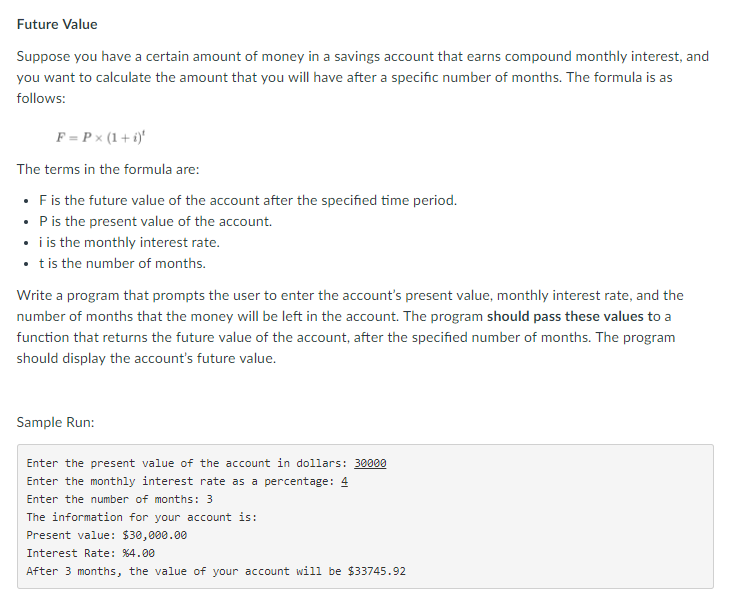Screen dimensions: 730x612
Task: Click the paragraph starting 'Write a program'
Action: pos(350,327)
